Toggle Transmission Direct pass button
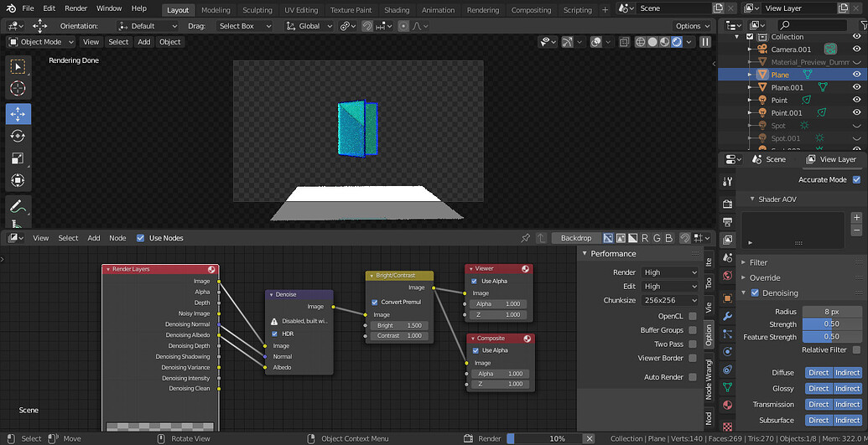868x445 pixels. point(819,405)
